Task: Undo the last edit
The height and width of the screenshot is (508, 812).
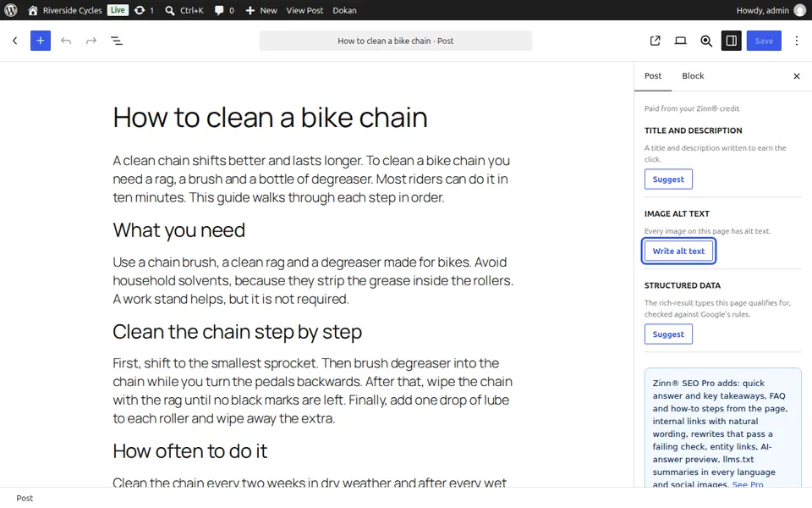Action: (x=66, y=41)
